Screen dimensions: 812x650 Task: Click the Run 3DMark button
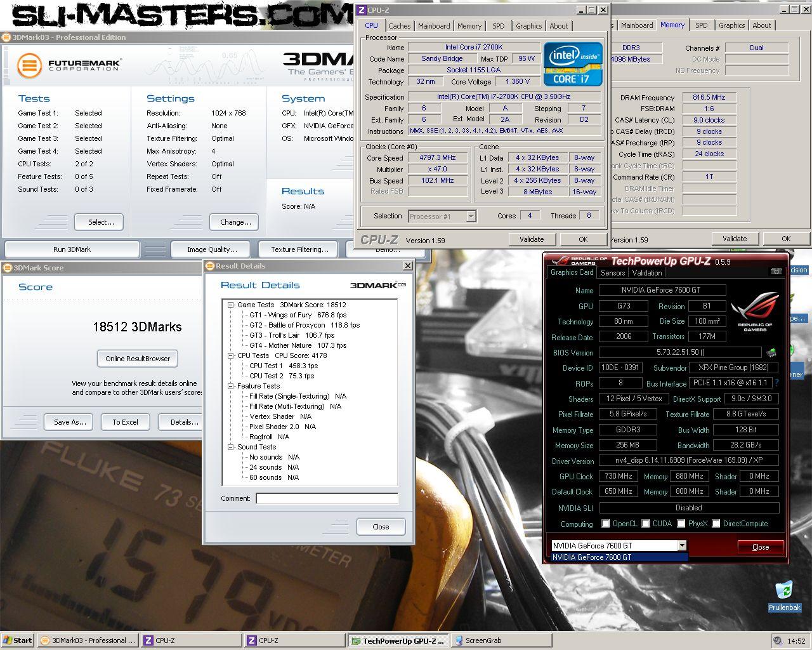[72, 249]
